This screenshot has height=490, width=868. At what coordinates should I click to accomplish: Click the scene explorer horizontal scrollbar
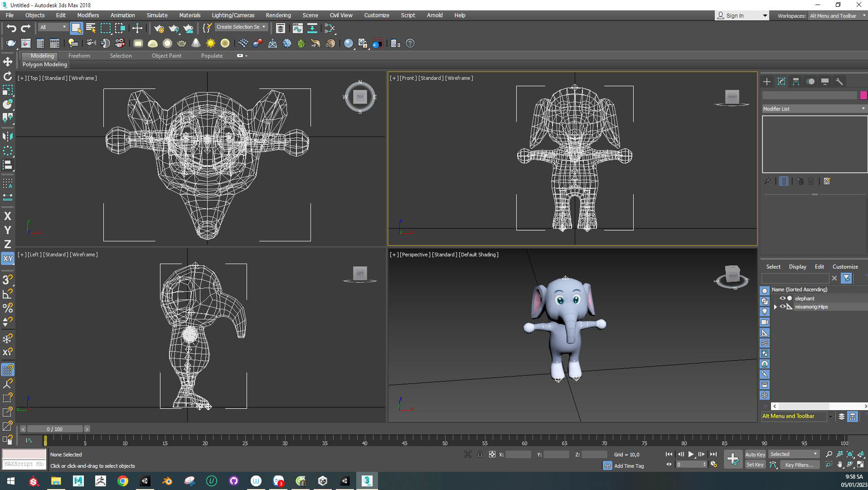click(x=820, y=407)
